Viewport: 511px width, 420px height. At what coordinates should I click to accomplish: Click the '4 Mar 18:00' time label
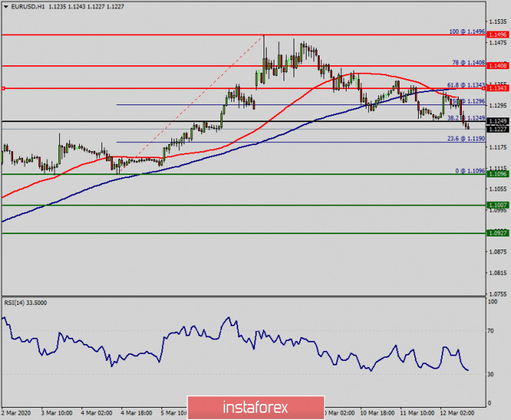pos(136,413)
